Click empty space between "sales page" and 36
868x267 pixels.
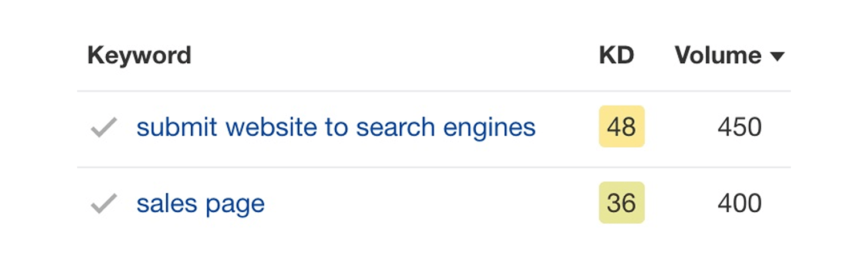pos(428,204)
